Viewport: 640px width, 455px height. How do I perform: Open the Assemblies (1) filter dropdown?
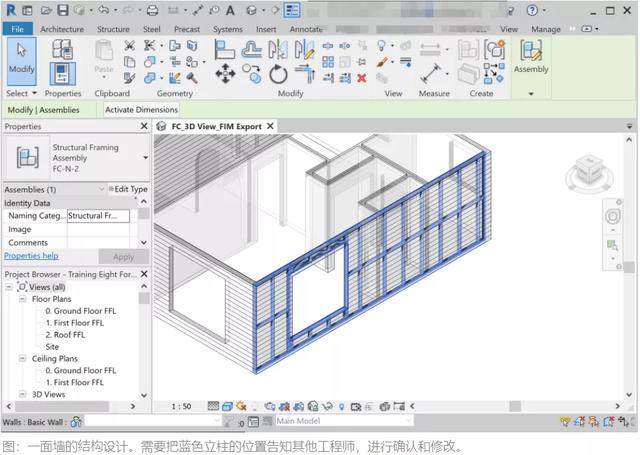pyautogui.click(x=101, y=189)
